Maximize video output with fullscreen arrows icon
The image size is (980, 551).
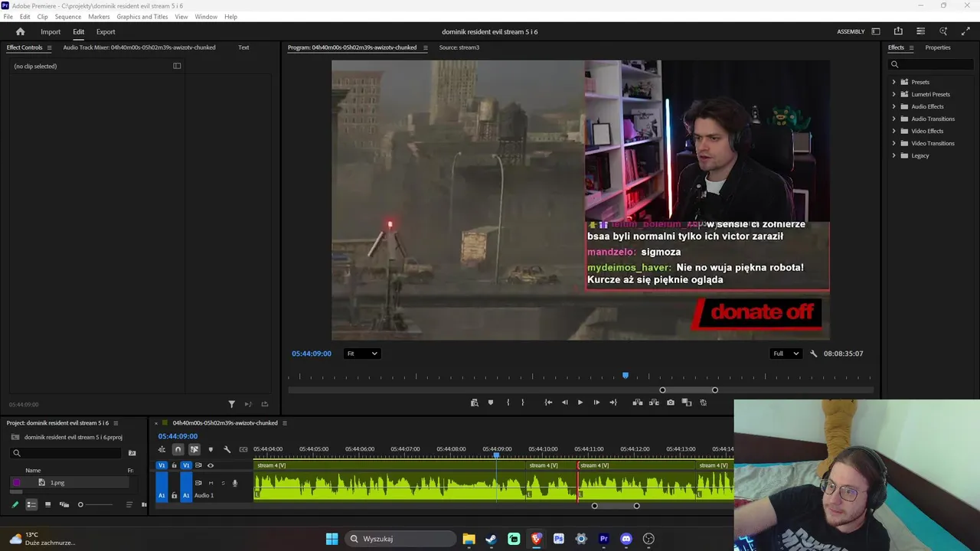coord(965,31)
